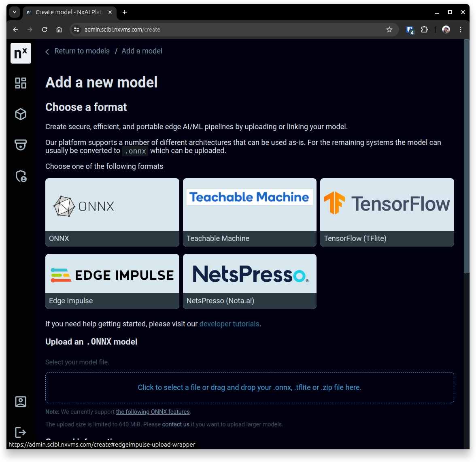Select the ONNX format card
The width and height of the screenshot is (476, 462).
(112, 212)
